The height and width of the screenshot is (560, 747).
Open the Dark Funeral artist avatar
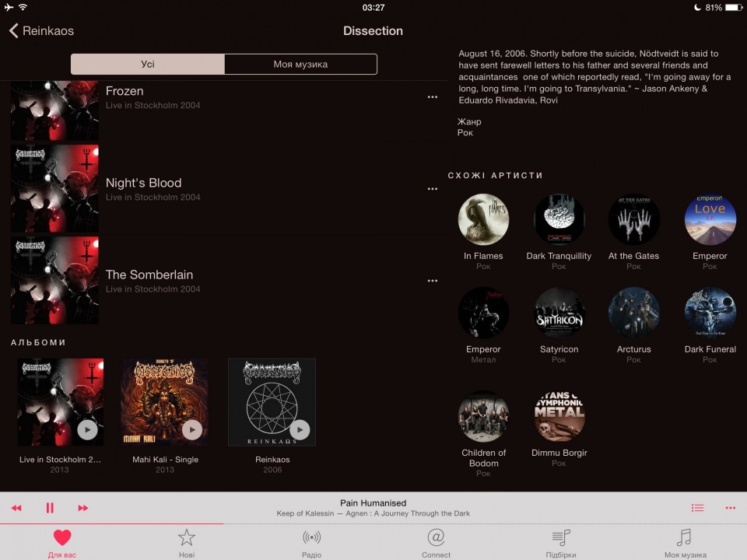(x=710, y=313)
